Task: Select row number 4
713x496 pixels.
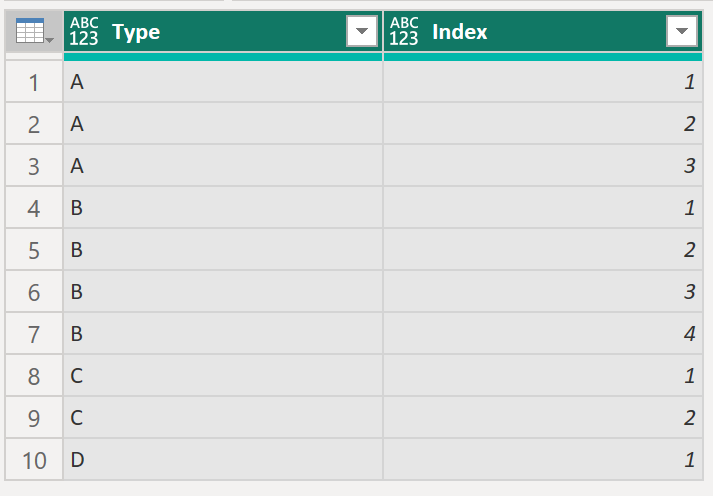Action: coord(34,208)
